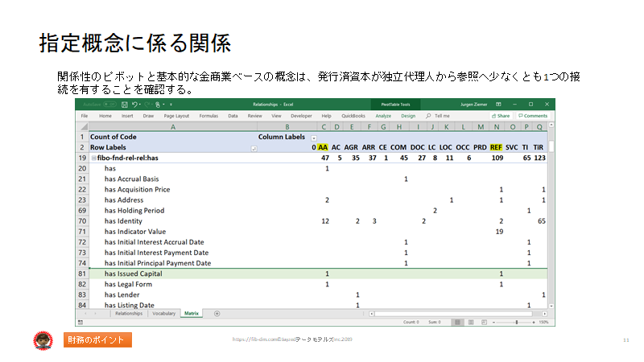Image resolution: width=644 pixels, height=362 pixels.
Task: Open the Customize Quick Access Toolbar arrow
Action: (x=171, y=105)
